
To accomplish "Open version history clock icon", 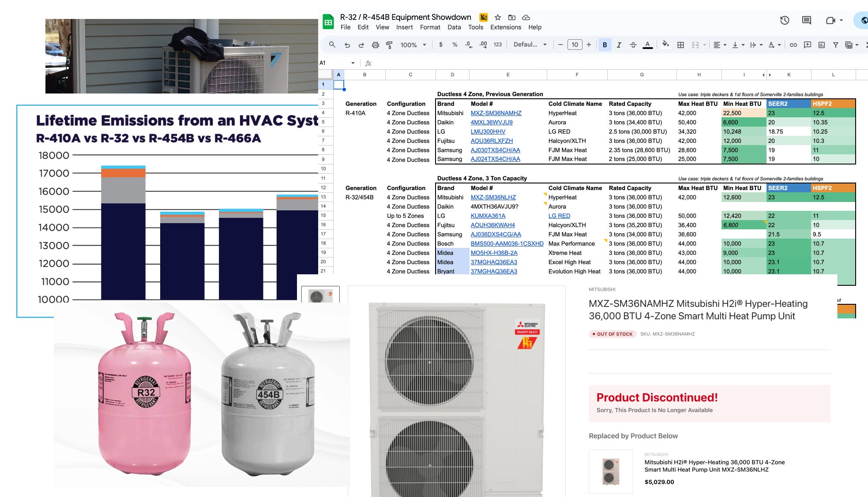I will coord(784,20).
